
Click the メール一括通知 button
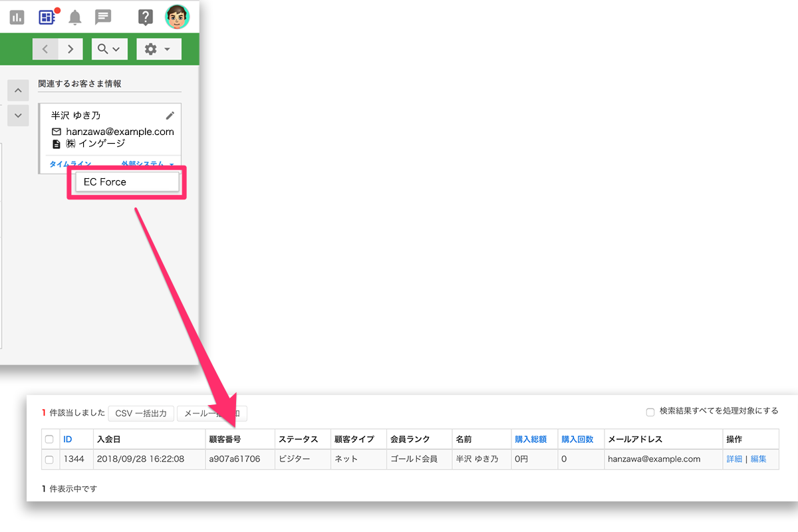pyautogui.click(x=212, y=413)
